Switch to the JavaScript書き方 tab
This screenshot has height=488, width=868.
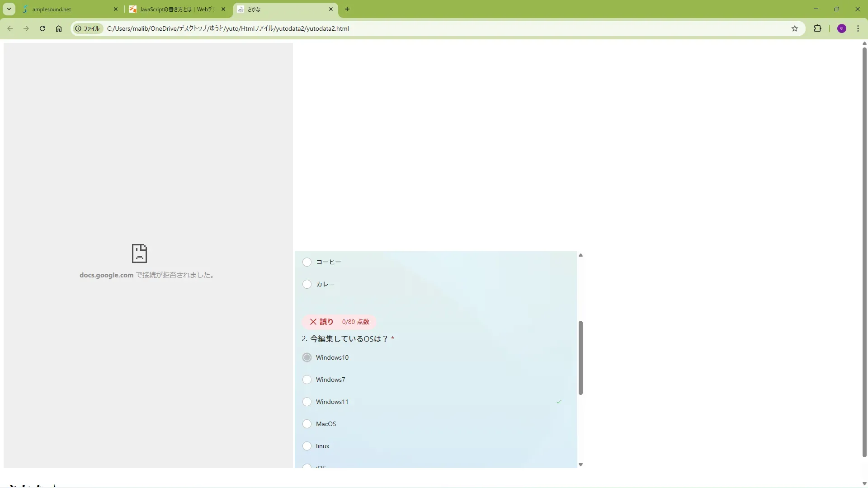pos(176,9)
